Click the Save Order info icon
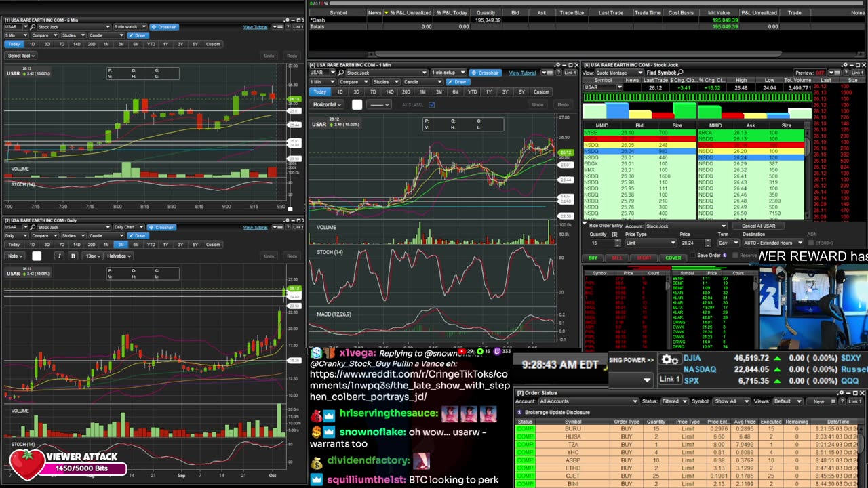The image size is (868, 488). click(725, 256)
